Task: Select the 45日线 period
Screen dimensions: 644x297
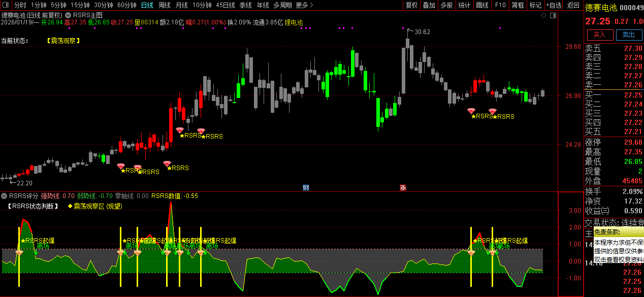Action: click(225, 5)
